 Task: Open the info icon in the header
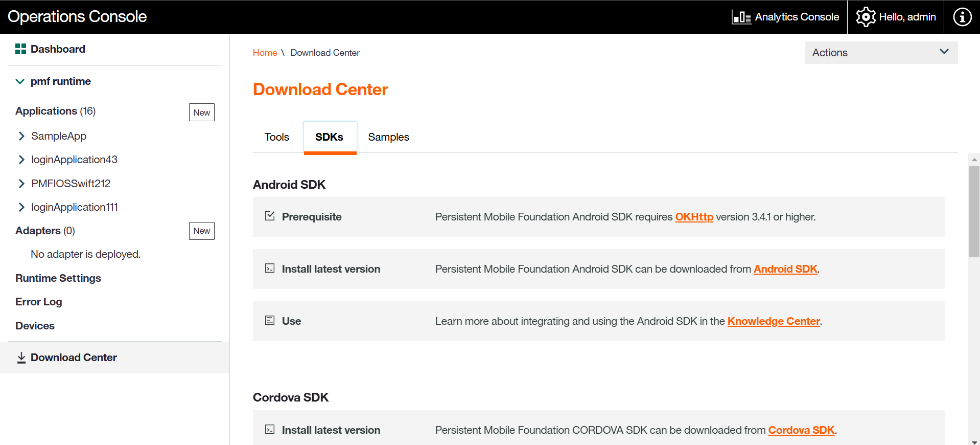tap(962, 17)
